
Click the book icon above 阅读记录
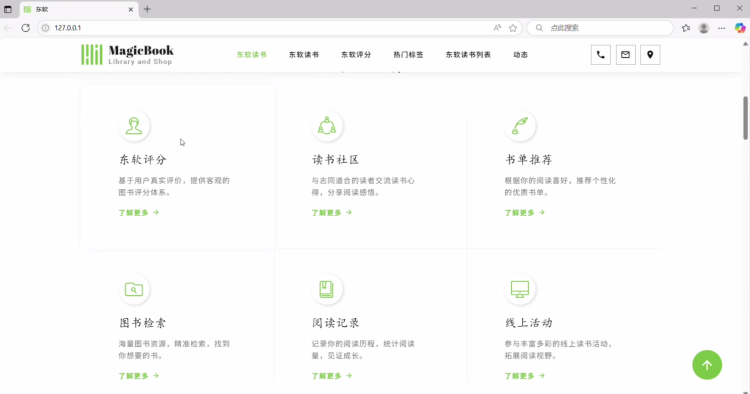coord(327,289)
